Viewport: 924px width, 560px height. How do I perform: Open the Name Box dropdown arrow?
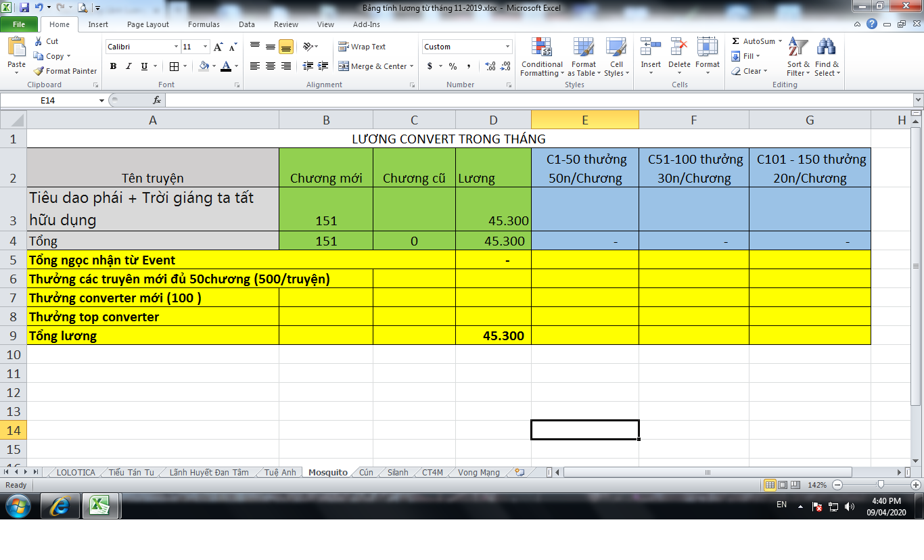102,100
